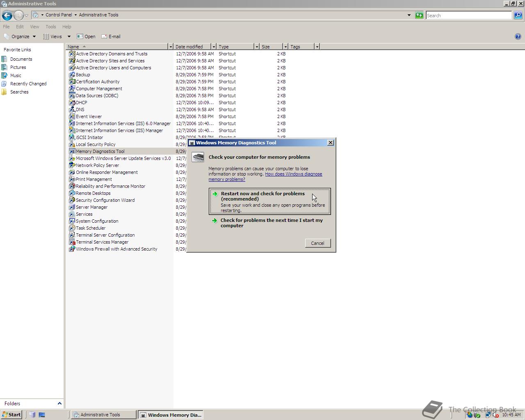Image resolution: width=525 pixels, height=420 pixels.
Task: Open the address bar history dropdown
Action: point(409,15)
